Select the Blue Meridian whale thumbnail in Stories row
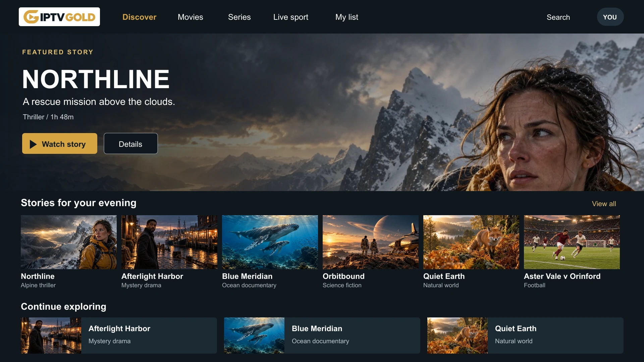644x362 pixels. [x=270, y=242]
